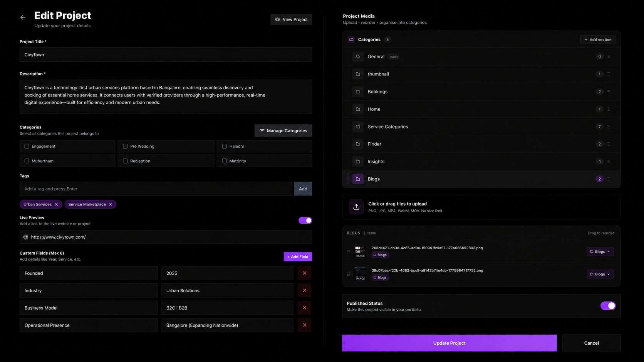Click the thumbnail folder icon
This screenshot has width=644, height=362.
pyautogui.click(x=358, y=74)
